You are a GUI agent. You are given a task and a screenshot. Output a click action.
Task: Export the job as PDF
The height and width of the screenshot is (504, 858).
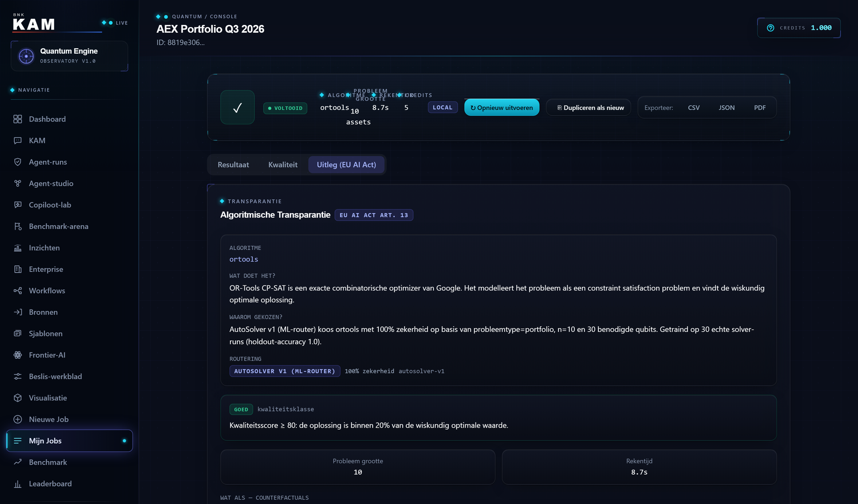click(x=760, y=108)
